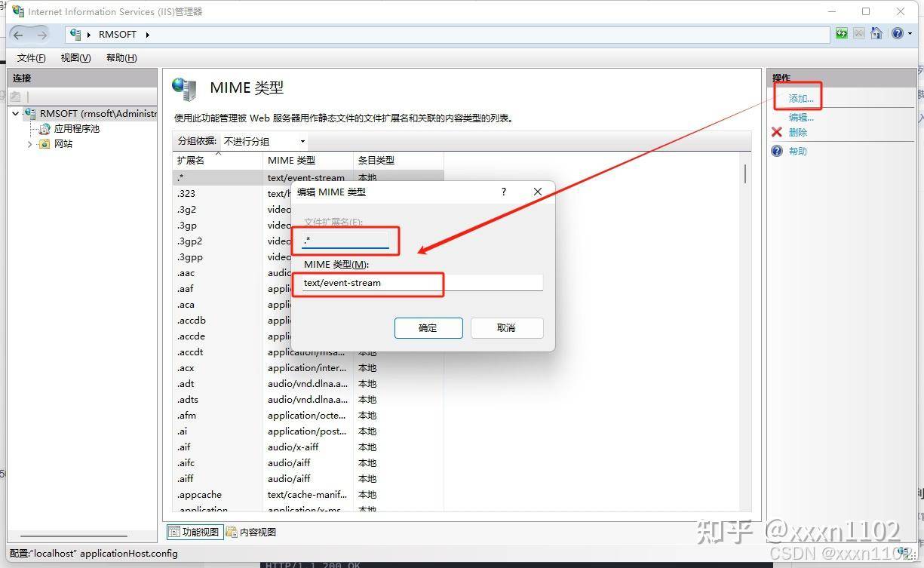The image size is (924, 568).
Task: Select 网站 in the connections tree
Action: [x=63, y=144]
